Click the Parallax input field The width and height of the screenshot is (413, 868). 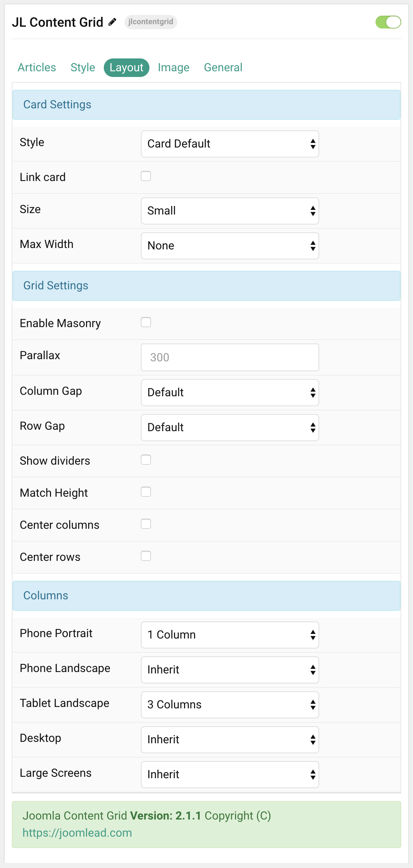[230, 357]
